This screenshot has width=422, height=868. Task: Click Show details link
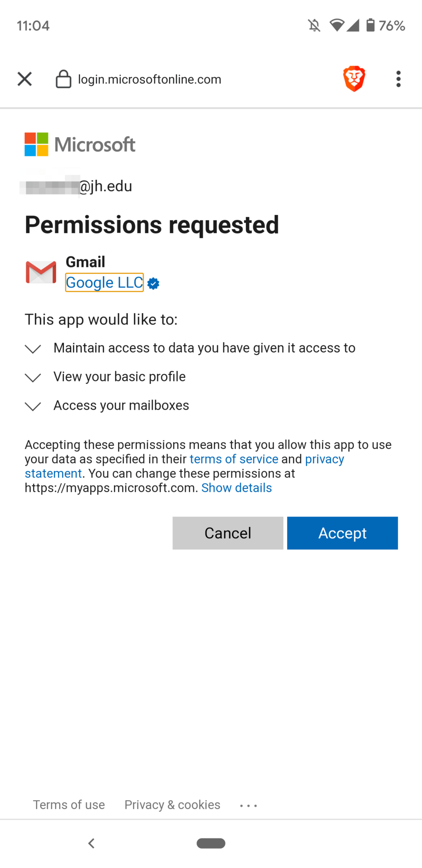(x=236, y=488)
